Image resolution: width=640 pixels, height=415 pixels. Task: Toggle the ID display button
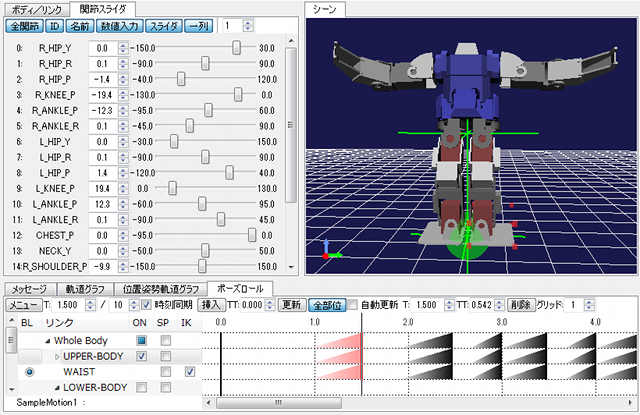pyautogui.click(x=55, y=25)
